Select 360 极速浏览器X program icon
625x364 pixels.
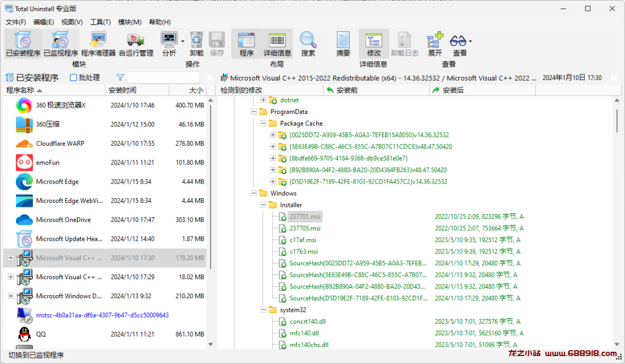(x=24, y=105)
